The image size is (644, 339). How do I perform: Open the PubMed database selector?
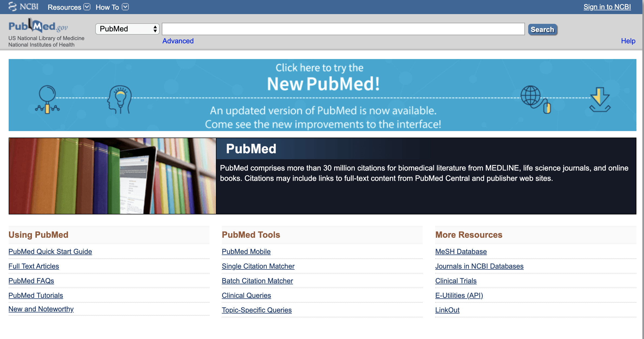coord(127,29)
